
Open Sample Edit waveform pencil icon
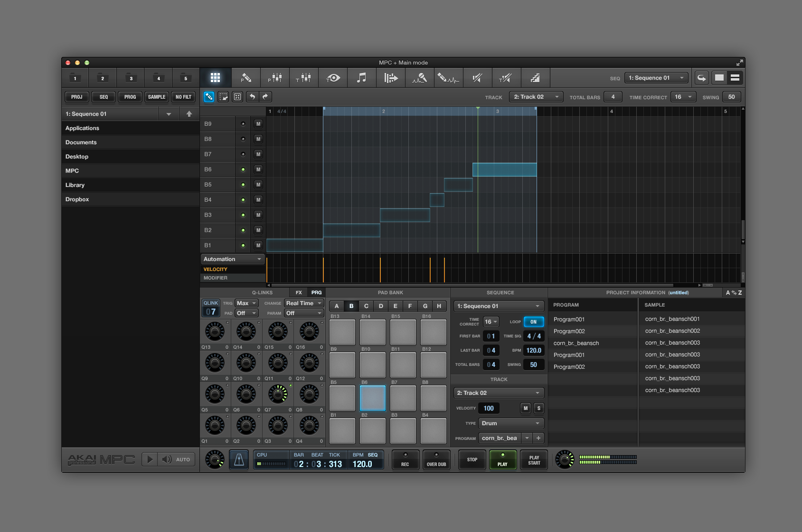pos(449,78)
